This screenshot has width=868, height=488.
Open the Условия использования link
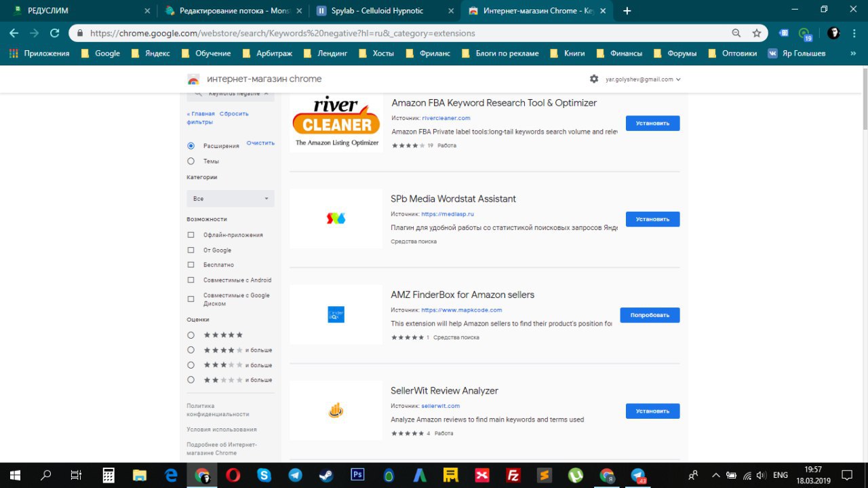(222, 430)
